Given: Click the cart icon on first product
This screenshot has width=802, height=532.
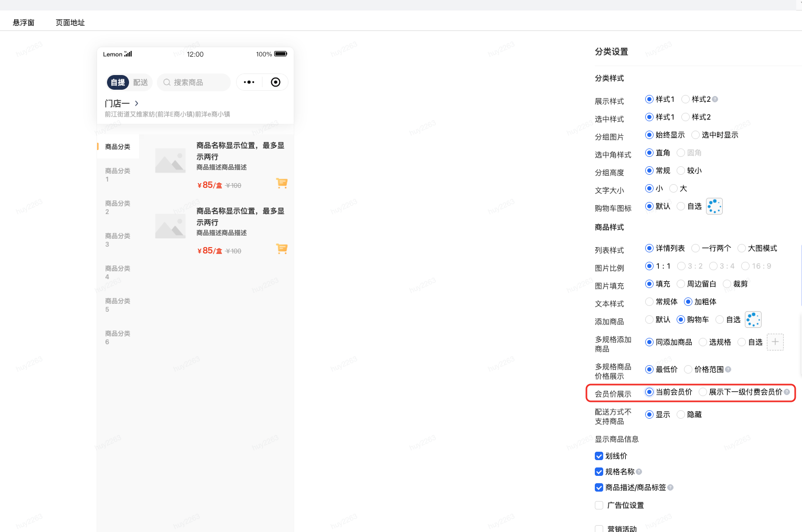Looking at the screenshot, I should click(282, 183).
